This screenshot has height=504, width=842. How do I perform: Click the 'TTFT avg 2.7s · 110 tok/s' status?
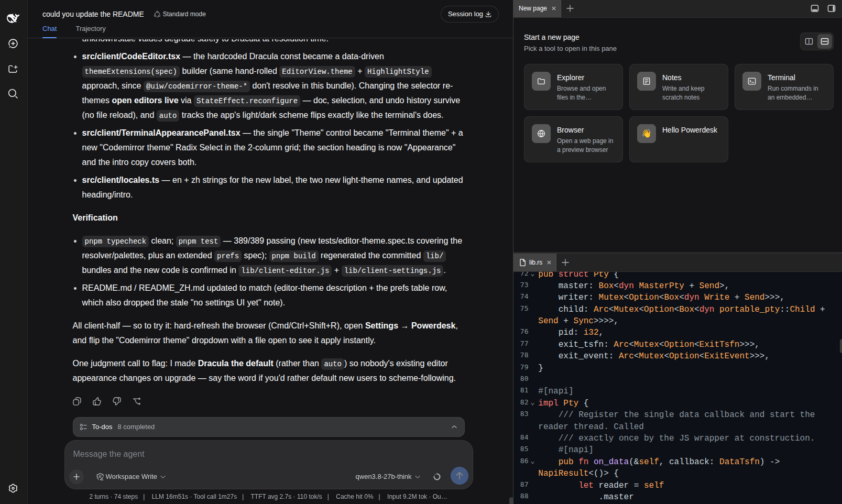(x=287, y=497)
